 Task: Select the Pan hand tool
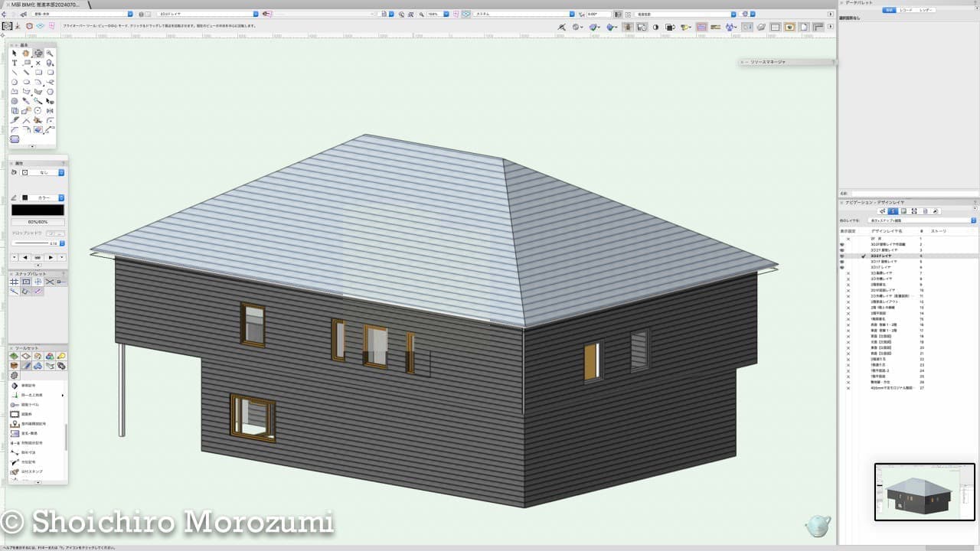(x=26, y=54)
